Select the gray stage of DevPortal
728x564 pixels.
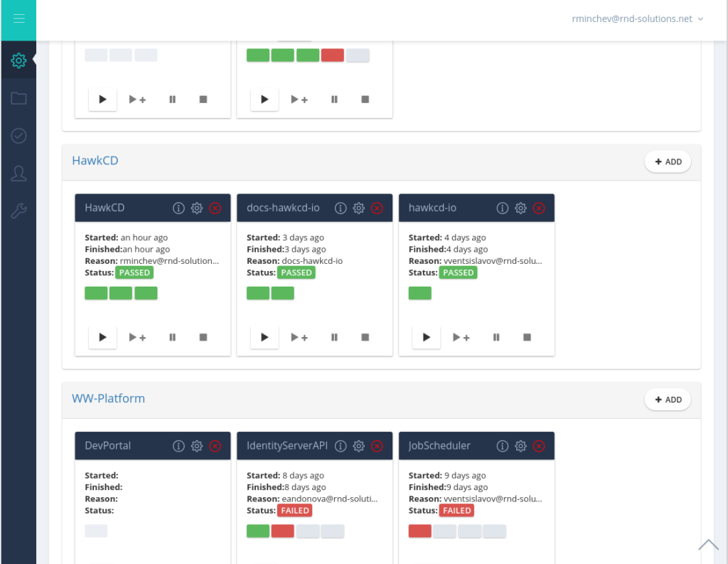[x=96, y=531]
